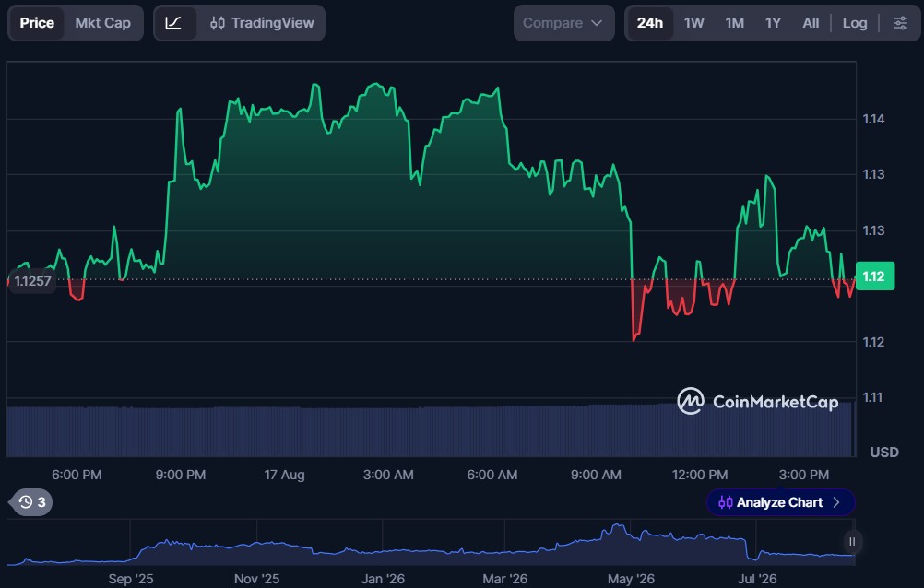
Task: Click the 9:00 AM time axis label
Action: 596,475
